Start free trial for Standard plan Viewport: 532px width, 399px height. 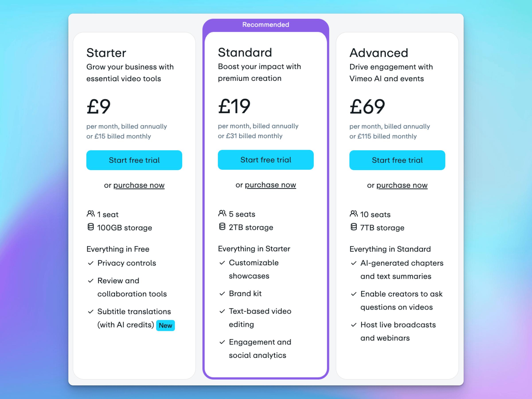(x=266, y=160)
